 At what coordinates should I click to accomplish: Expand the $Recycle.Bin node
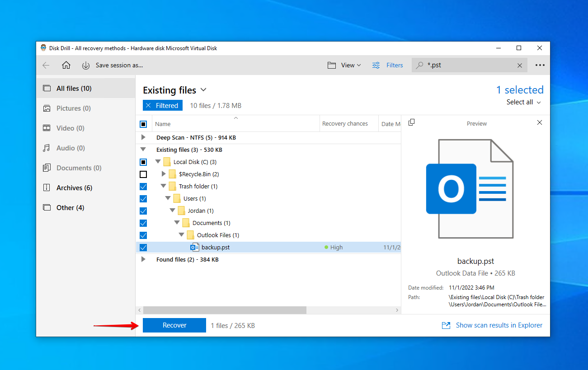pos(164,174)
